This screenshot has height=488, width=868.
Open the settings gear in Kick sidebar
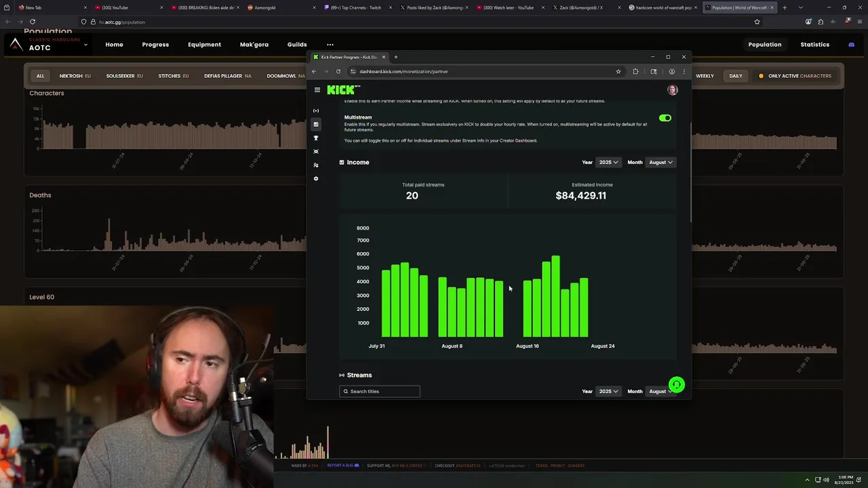click(316, 178)
